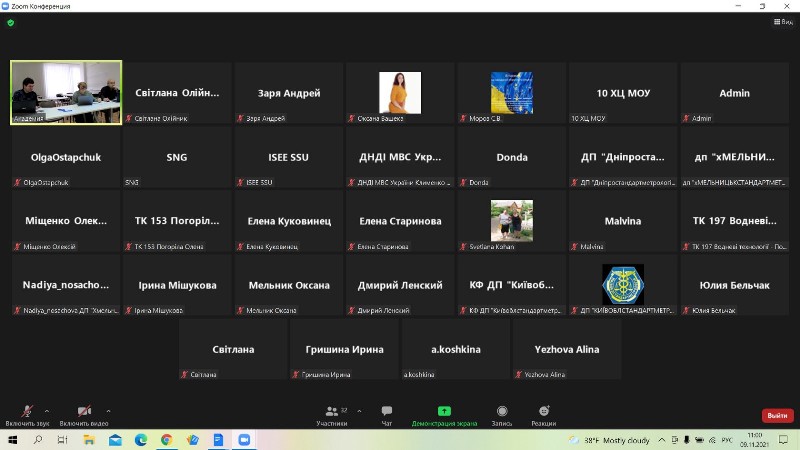Image resolution: width=800 pixels, height=450 pixels.
Task: Open the Чат chat panel
Action: [x=387, y=414]
